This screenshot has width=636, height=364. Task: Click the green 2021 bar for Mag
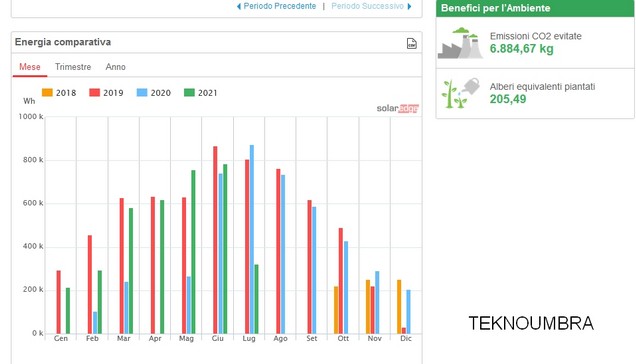193,252
